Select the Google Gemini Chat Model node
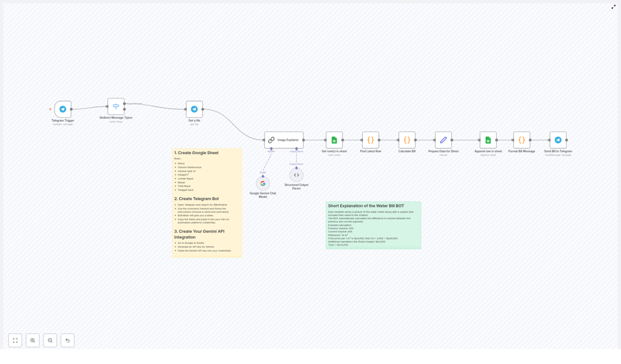The image size is (621, 364). point(263,183)
